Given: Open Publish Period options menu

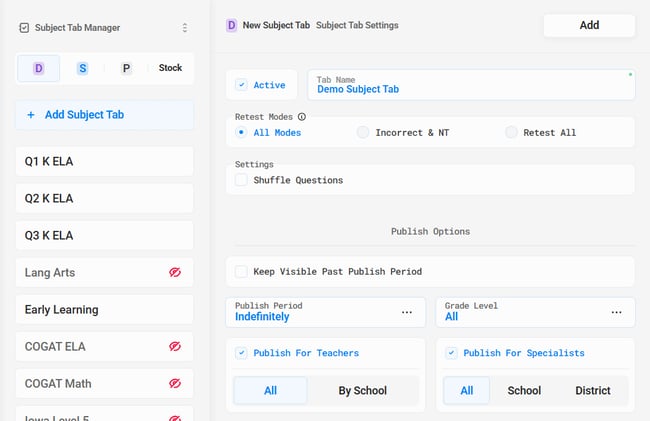Looking at the screenshot, I should pos(407,312).
